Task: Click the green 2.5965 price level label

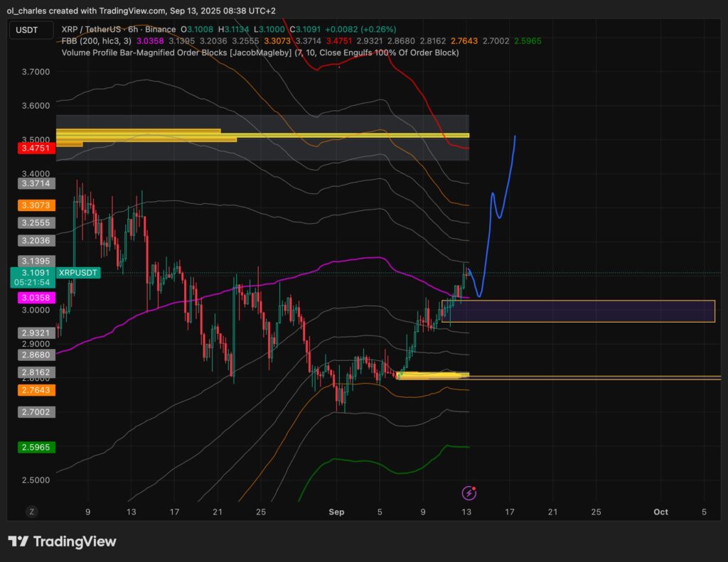Action: (x=36, y=447)
